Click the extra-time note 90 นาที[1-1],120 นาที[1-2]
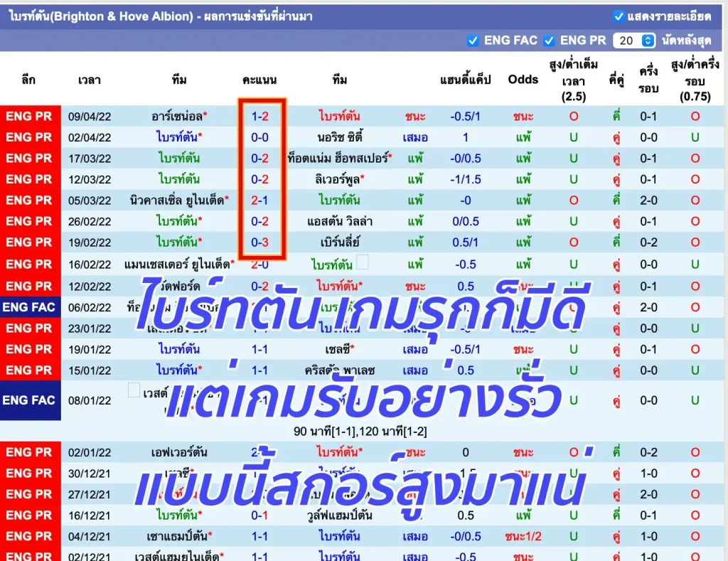 tap(360, 432)
